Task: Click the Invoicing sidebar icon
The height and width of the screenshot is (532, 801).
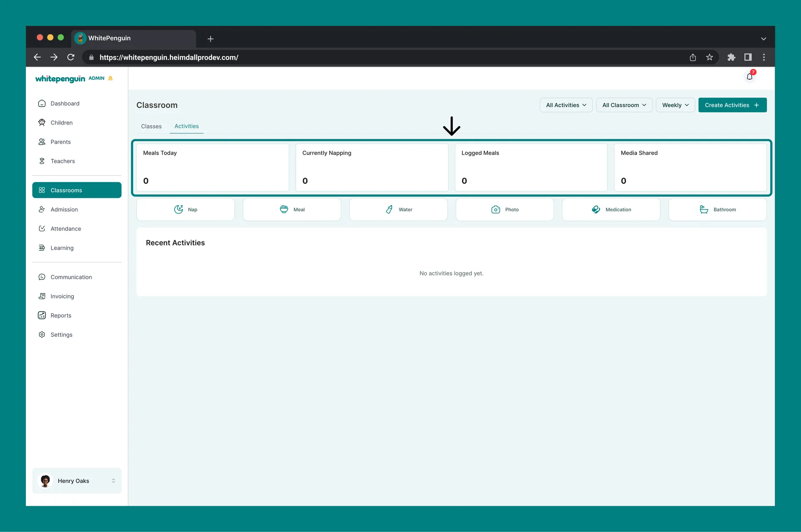Action: [42, 296]
